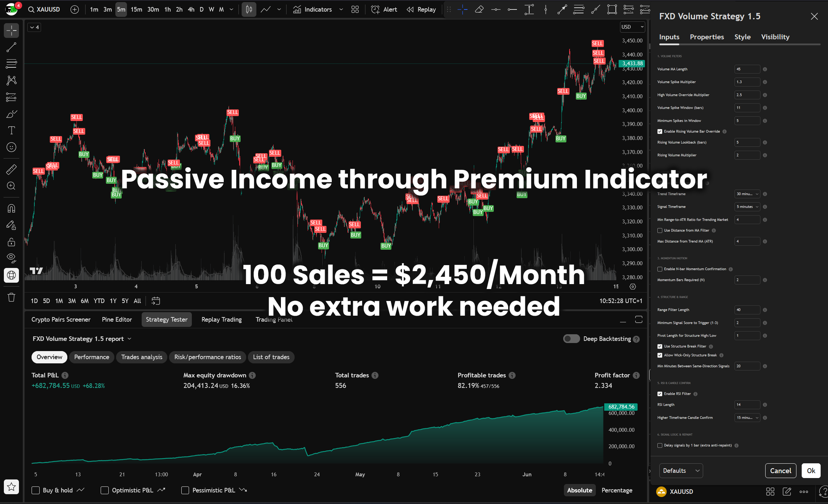Select the ruler measure tool

(11, 169)
